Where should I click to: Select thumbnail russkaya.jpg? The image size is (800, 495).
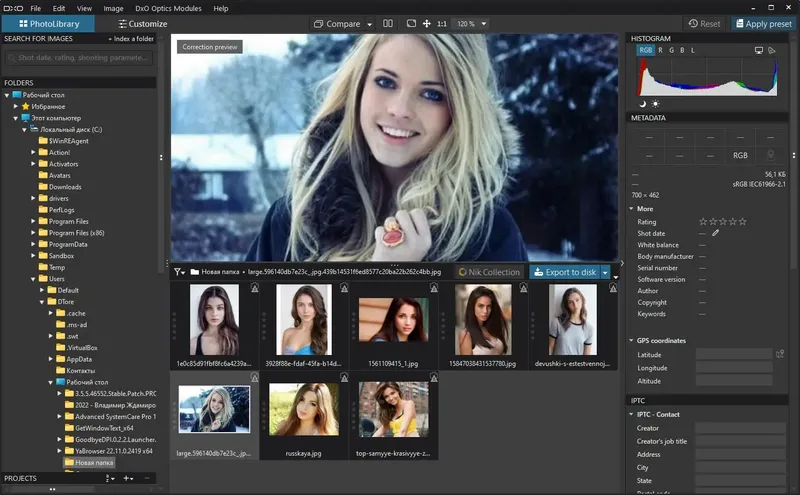pos(304,410)
